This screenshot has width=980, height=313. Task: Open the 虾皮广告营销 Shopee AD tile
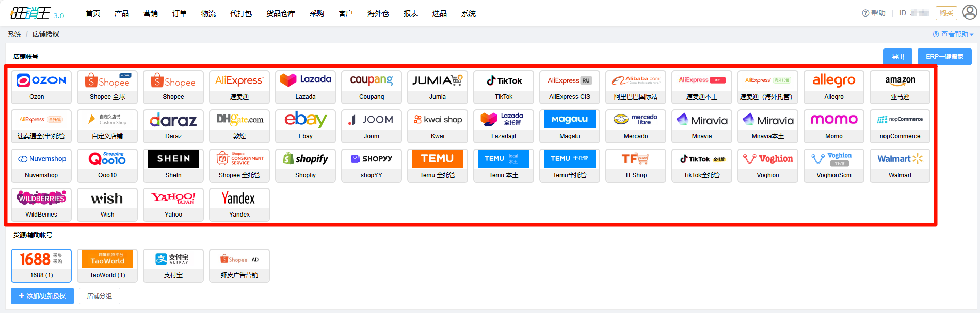click(x=239, y=266)
